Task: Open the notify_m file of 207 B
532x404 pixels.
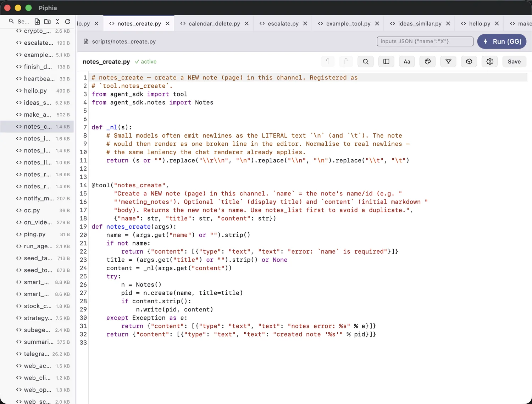Action: click(x=37, y=198)
